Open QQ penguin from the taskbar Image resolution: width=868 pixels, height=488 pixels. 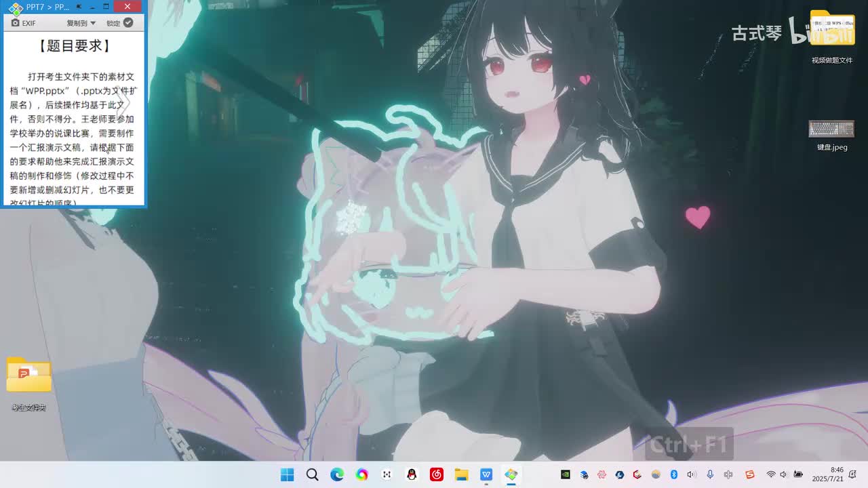412,474
